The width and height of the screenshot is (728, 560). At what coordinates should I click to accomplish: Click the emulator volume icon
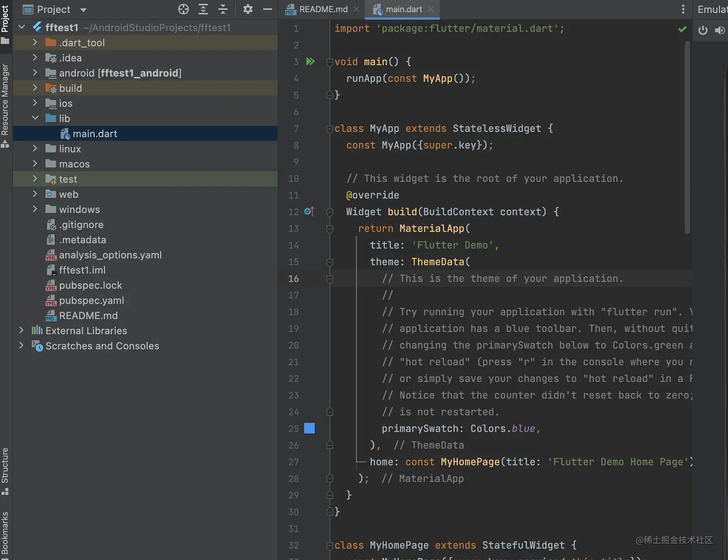[719, 30]
